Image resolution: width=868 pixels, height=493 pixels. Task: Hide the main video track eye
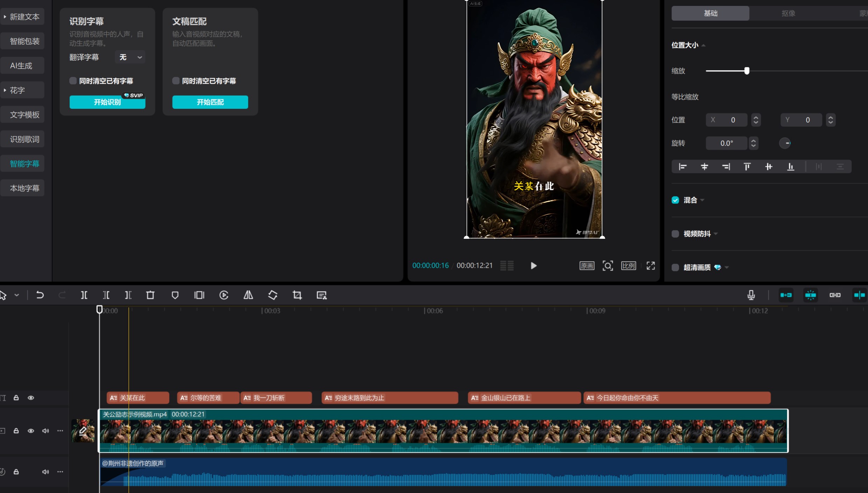[31, 431]
